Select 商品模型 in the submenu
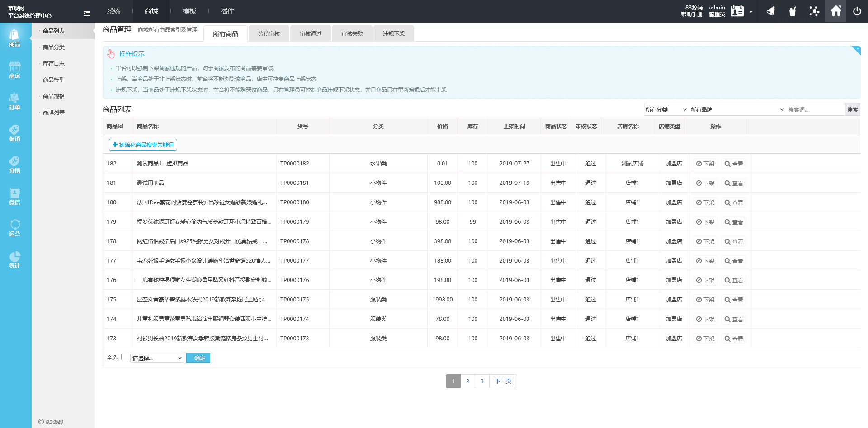868x428 pixels. 54,80
